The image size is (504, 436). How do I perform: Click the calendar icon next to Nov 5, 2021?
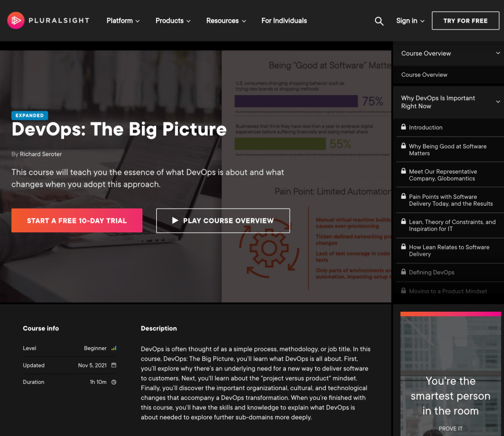[x=114, y=365]
